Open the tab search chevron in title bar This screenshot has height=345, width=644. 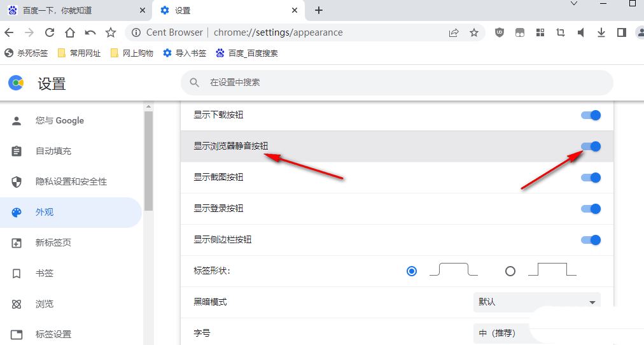coord(574,4)
